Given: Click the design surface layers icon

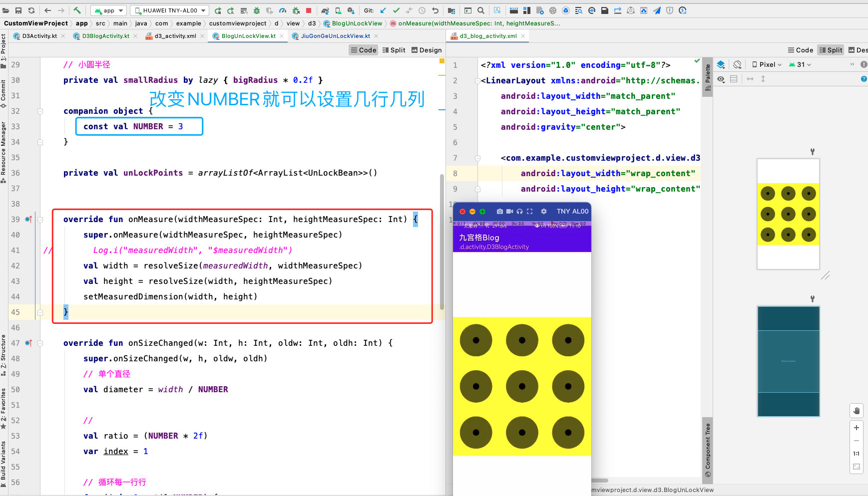Looking at the screenshot, I should (x=721, y=64).
